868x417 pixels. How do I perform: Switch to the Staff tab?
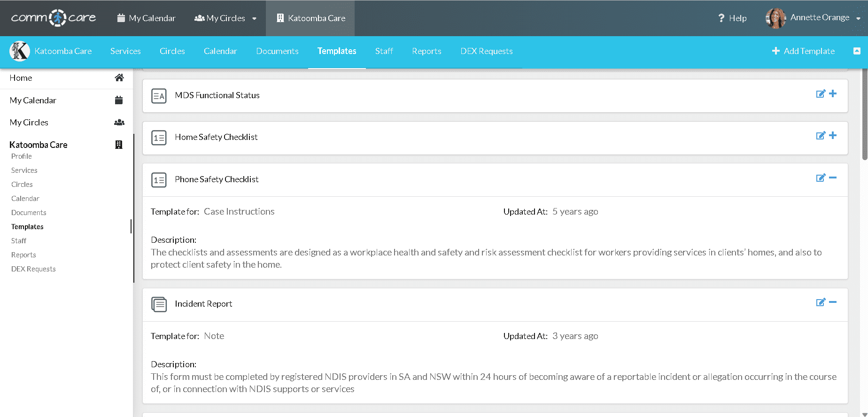[384, 51]
